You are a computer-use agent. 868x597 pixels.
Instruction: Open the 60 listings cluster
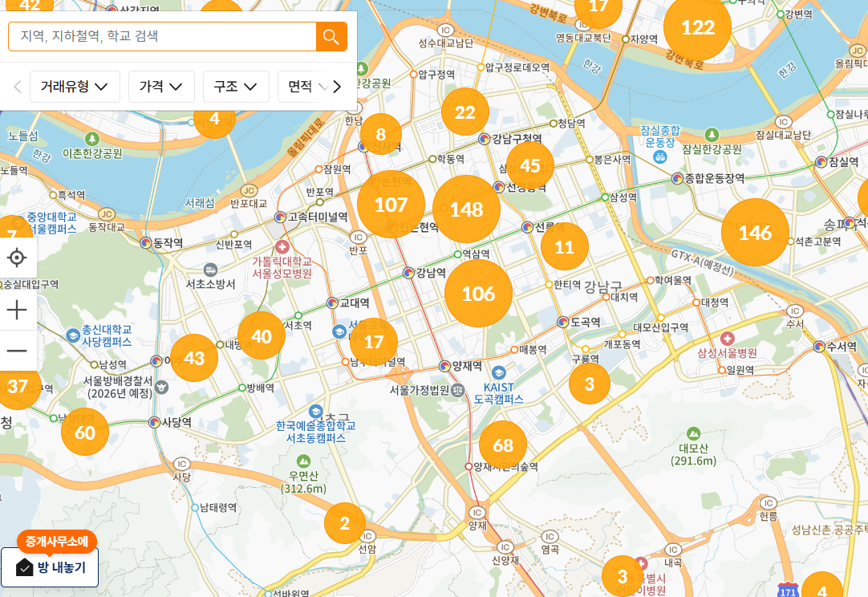85,432
